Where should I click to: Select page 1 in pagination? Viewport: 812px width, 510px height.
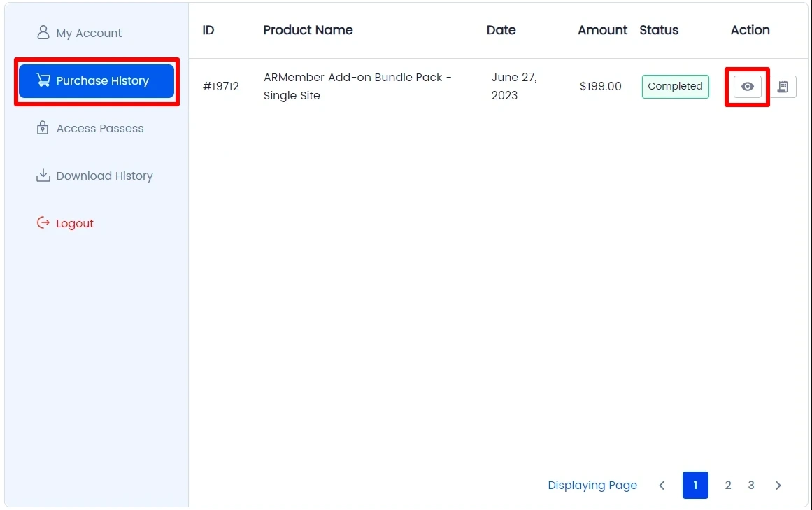695,485
